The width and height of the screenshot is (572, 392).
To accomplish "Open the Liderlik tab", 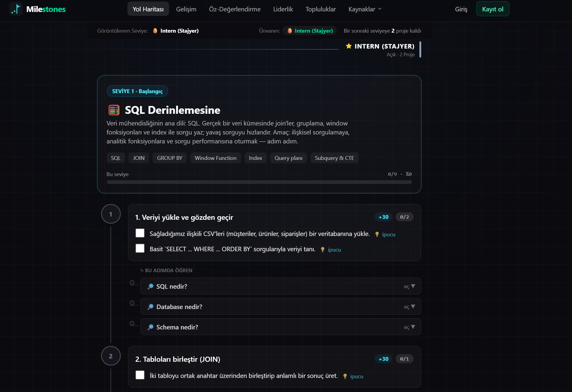I will pyautogui.click(x=283, y=9).
